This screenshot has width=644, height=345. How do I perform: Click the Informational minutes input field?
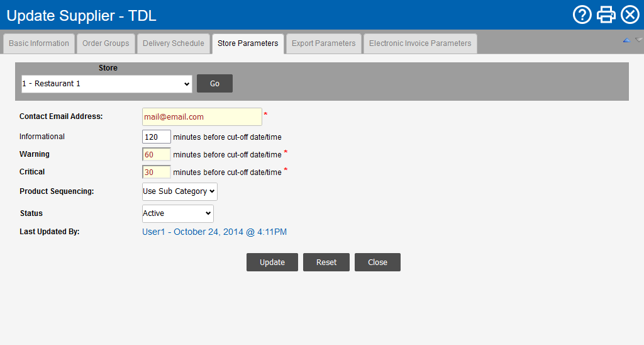pyautogui.click(x=157, y=137)
